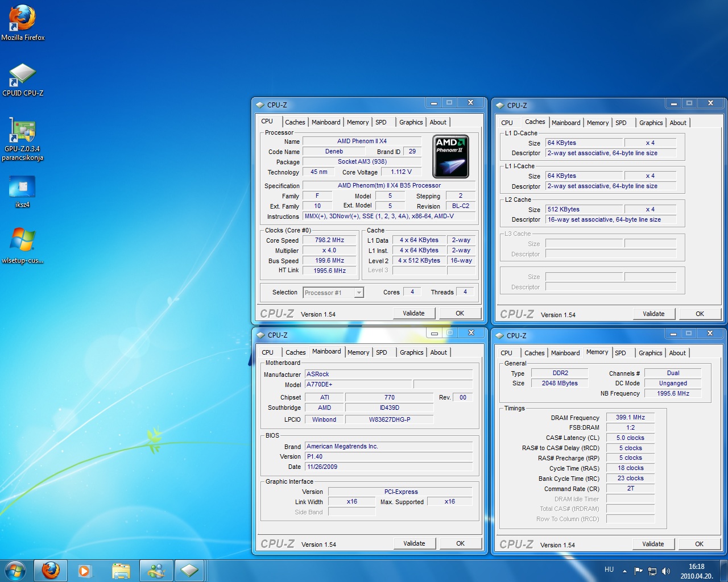Click OK in Mainboard window
728x582 pixels.
pos(461,543)
